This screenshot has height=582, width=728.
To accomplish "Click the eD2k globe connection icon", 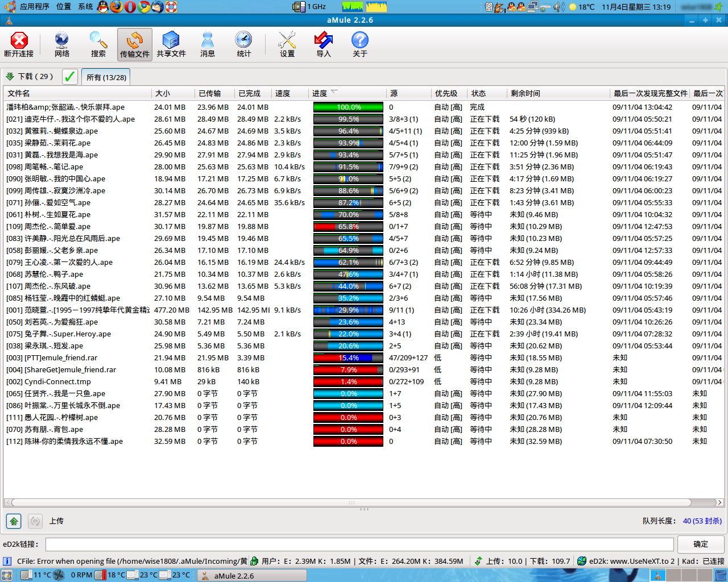I will (581, 561).
